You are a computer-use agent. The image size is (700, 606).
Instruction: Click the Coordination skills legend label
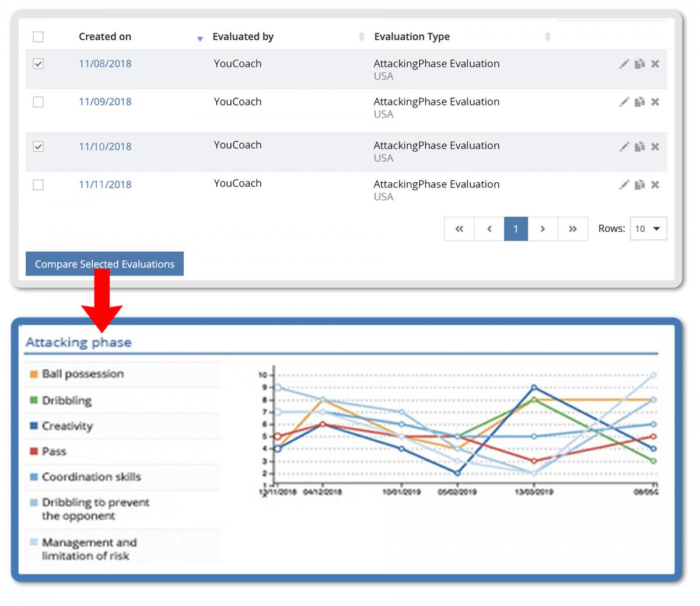coord(92,477)
